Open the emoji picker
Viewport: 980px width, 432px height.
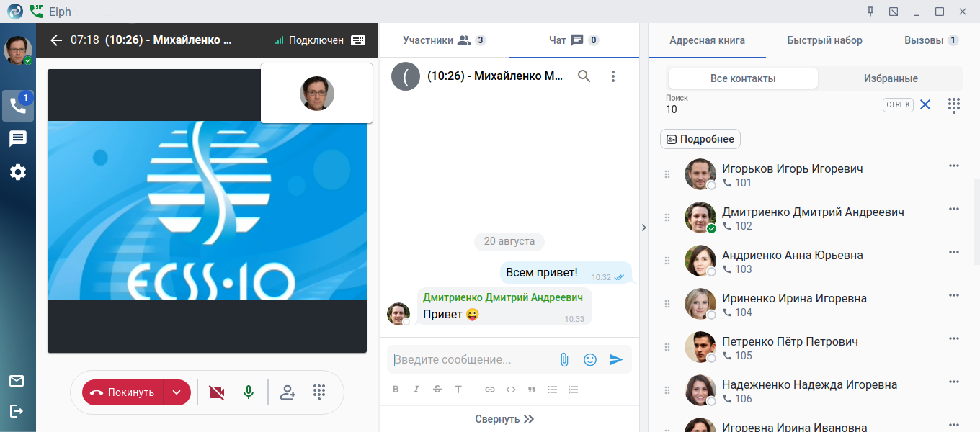coord(590,359)
